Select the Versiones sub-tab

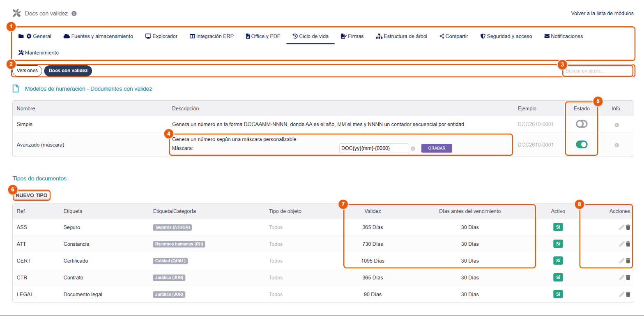click(27, 71)
